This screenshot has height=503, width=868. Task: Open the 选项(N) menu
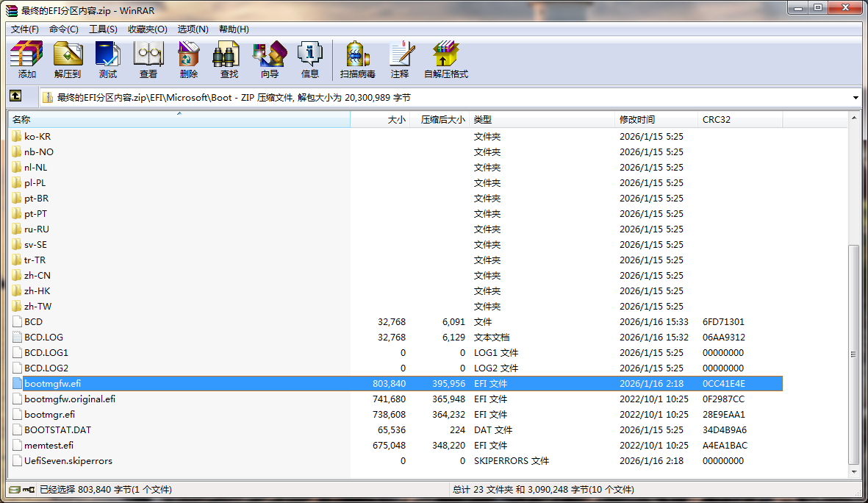[x=193, y=29]
